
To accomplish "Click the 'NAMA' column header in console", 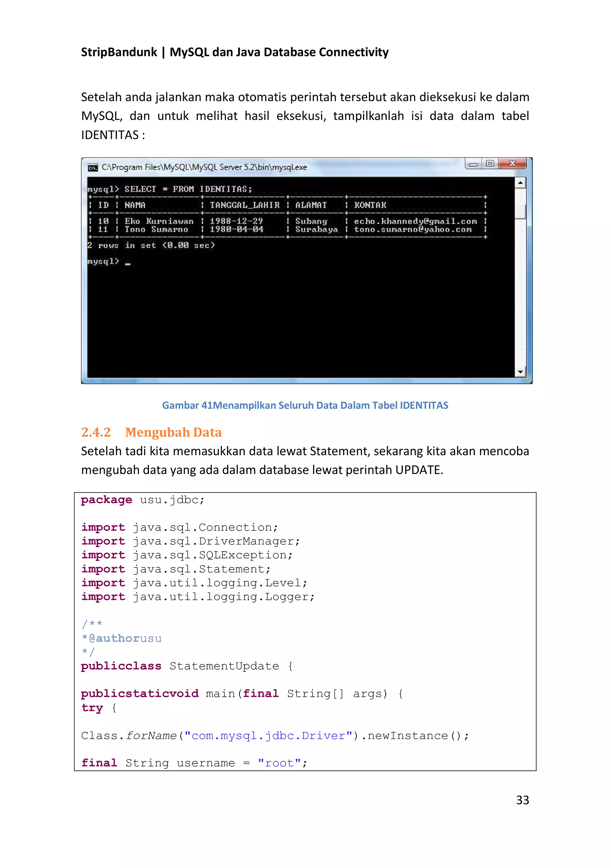I will (x=135, y=205).
